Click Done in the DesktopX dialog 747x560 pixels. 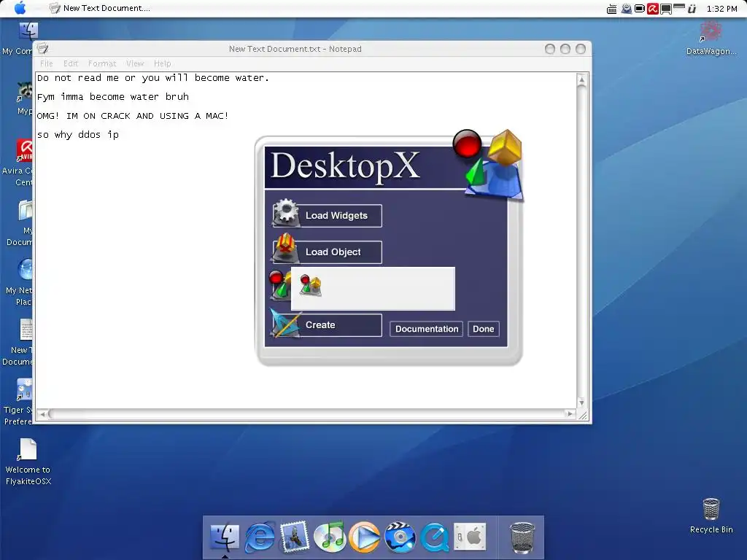click(484, 329)
